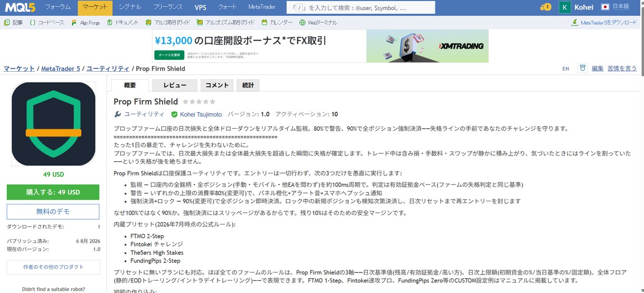Switch page language to EN
This screenshot has height=293, width=644.
click(x=566, y=69)
